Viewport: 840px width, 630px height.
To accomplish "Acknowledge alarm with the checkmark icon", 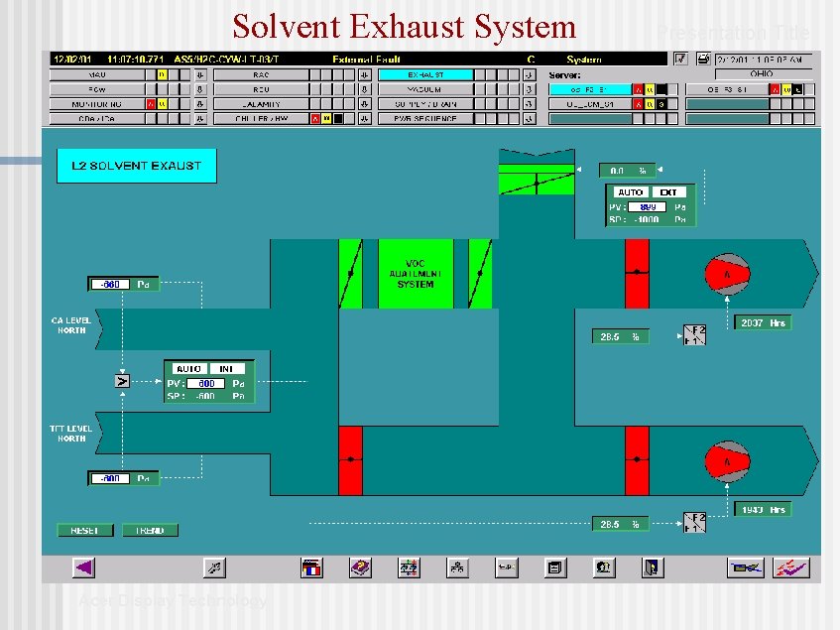I will click(680, 59).
